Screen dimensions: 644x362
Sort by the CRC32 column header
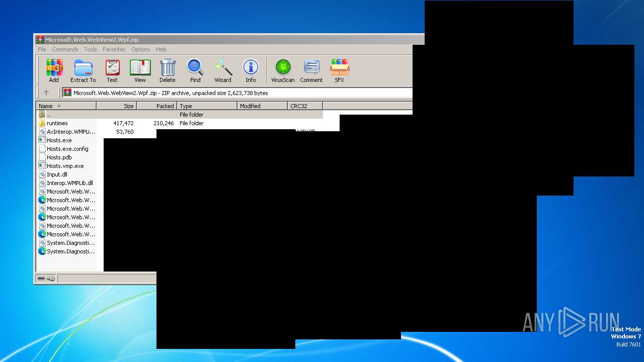[x=305, y=106]
